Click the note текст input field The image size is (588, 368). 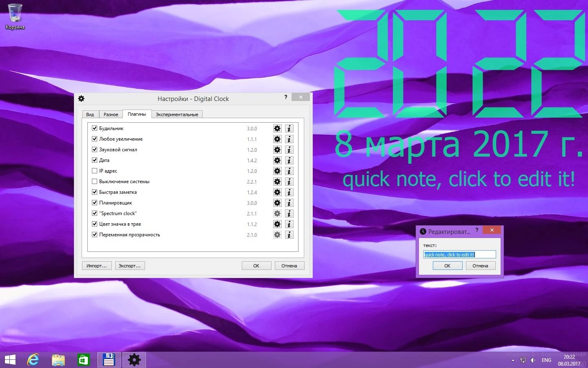pos(460,254)
